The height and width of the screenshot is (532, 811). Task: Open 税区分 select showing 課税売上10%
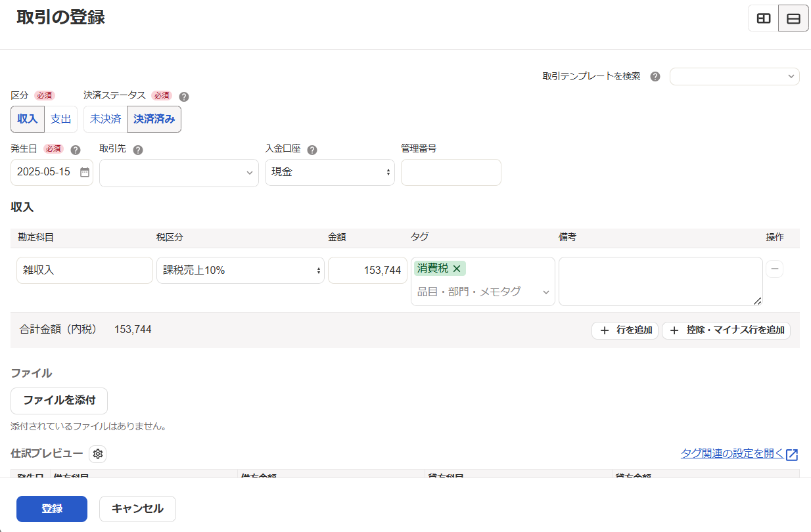[241, 270]
